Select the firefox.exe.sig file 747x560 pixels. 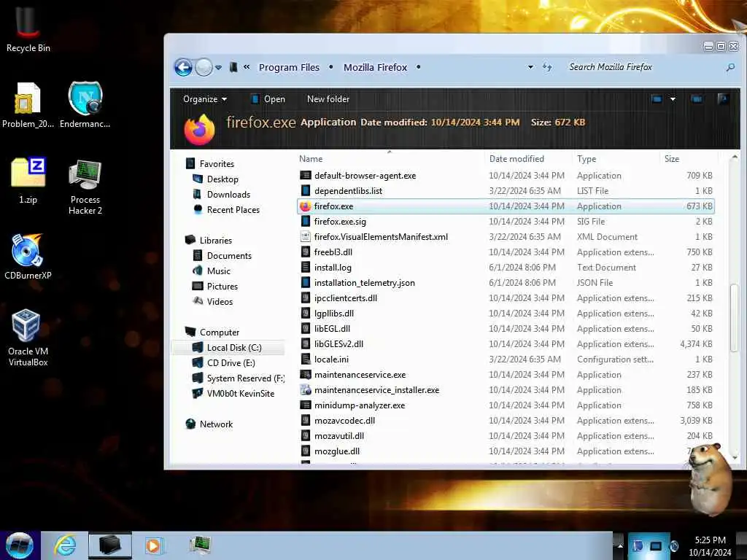pos(340,222)
